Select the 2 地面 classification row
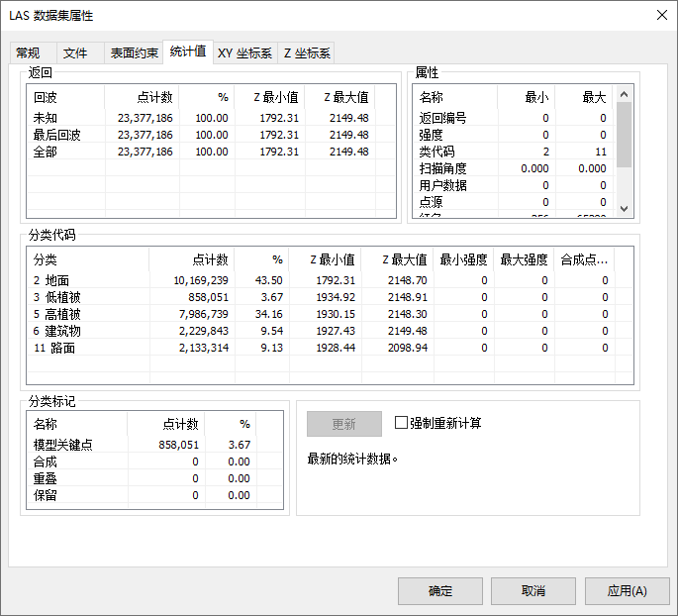The height and width of the screenshot is (616, 678). coord(330,280)
